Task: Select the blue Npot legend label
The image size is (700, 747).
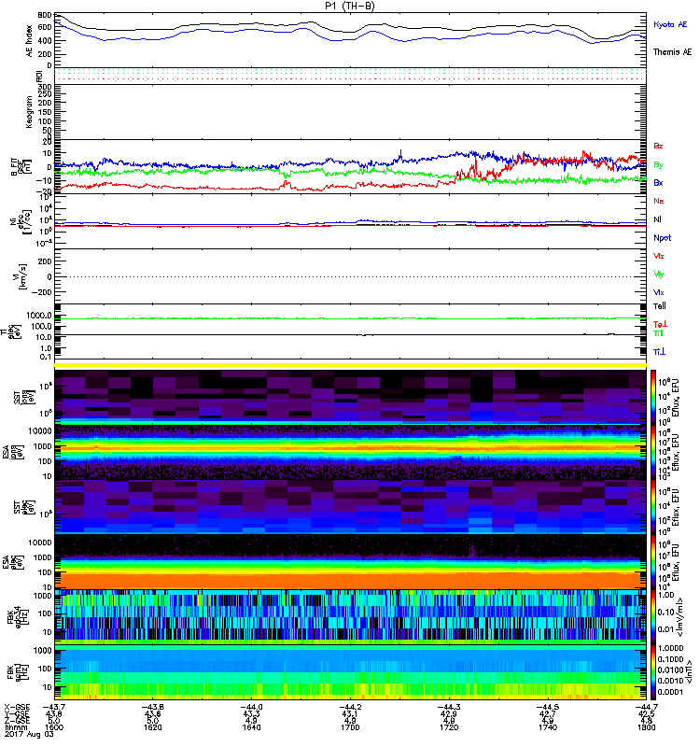Action: coord(663,238)
